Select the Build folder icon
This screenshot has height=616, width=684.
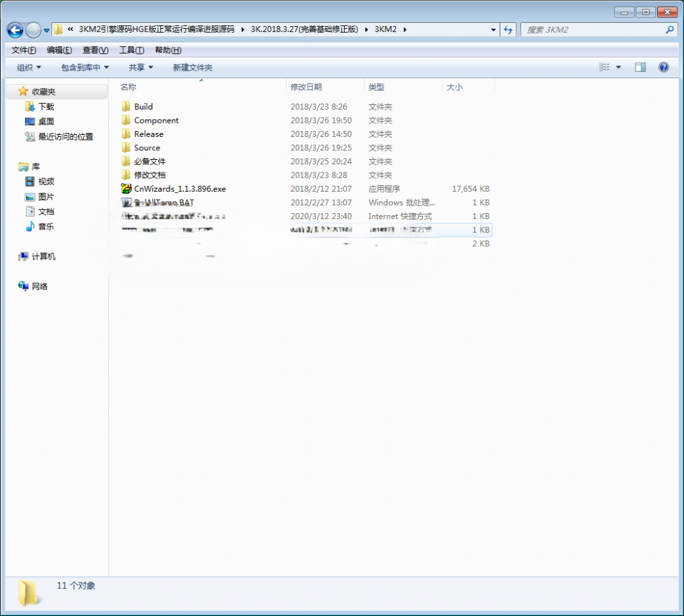pyautogui.click(x=126, y=107)
